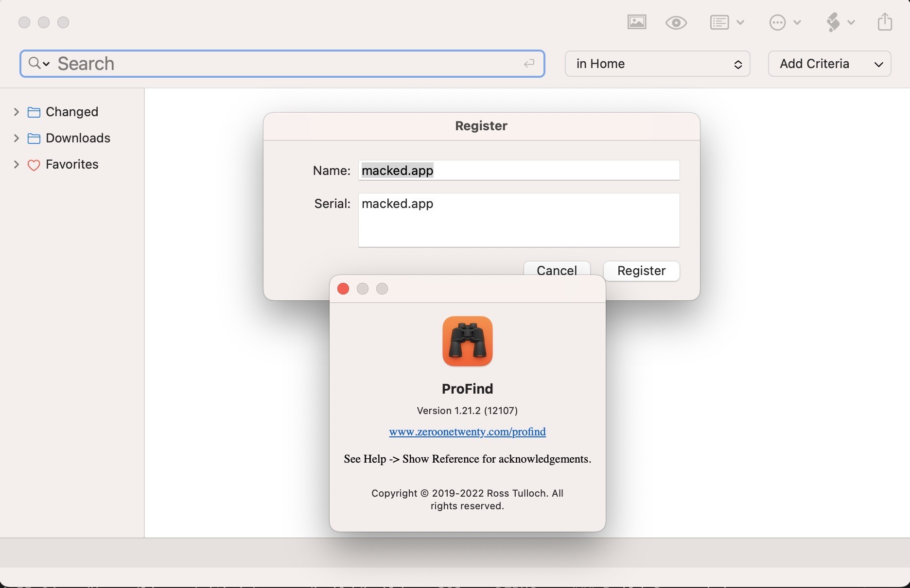Open the script actions menu in the toolbar
The width and height of the screenshot is (910, 588).
coord(840,22)
